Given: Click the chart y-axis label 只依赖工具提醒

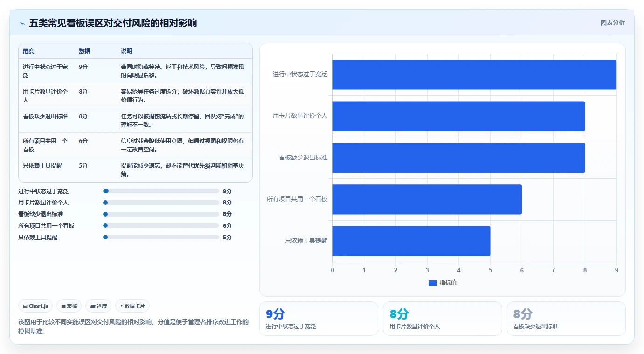Looking at the screenshot, I should (306, 241).
